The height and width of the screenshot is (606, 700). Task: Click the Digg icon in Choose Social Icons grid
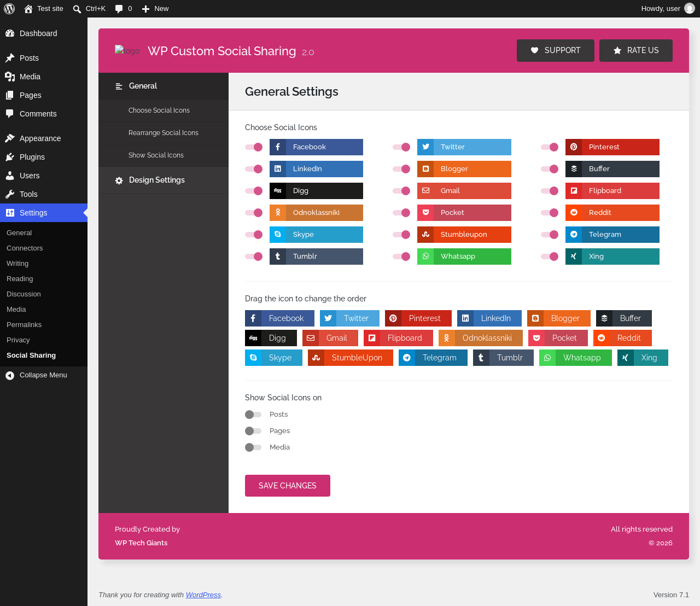point(278,191)
